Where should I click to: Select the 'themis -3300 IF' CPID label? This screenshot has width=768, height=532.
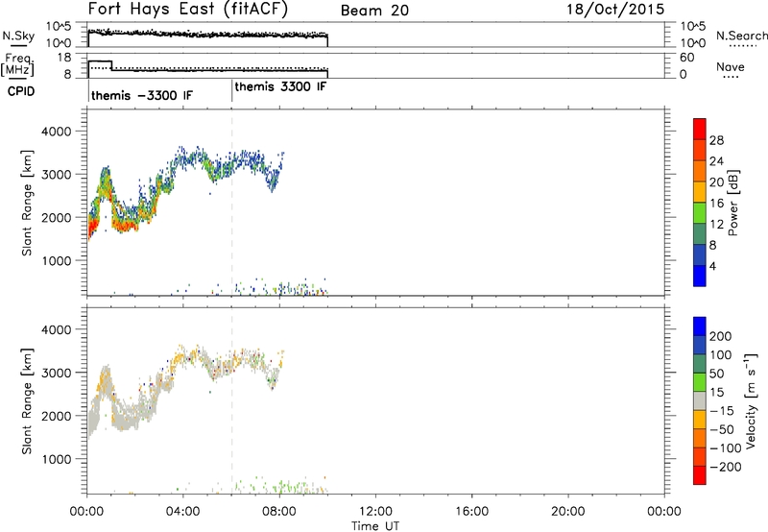pos(142,95)
